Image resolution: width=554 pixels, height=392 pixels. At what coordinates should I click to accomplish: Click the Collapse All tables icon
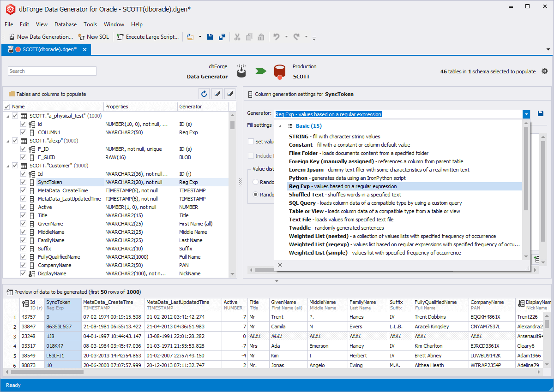[229, 94]
